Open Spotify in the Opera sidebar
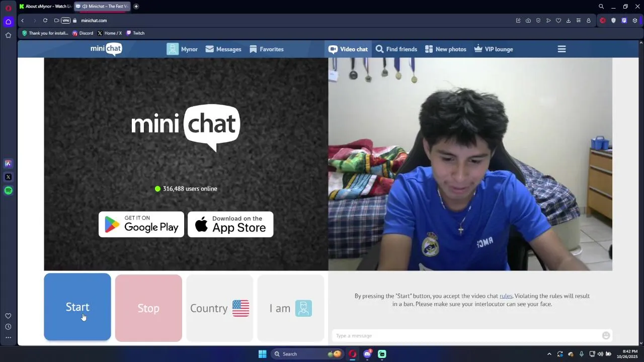This screenshot has height=362, width=644. click(x=8, y=191)
